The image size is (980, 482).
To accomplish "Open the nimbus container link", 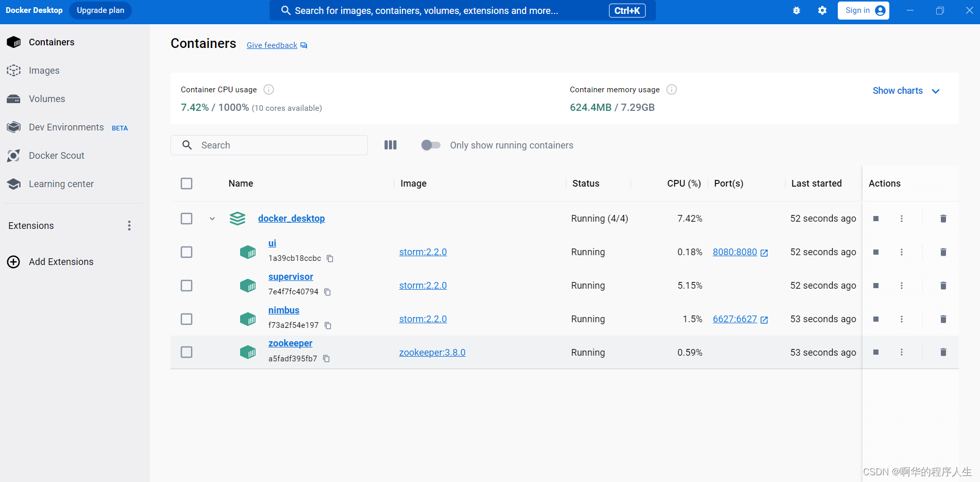I will pyautogui.click(x=284, y=310).
